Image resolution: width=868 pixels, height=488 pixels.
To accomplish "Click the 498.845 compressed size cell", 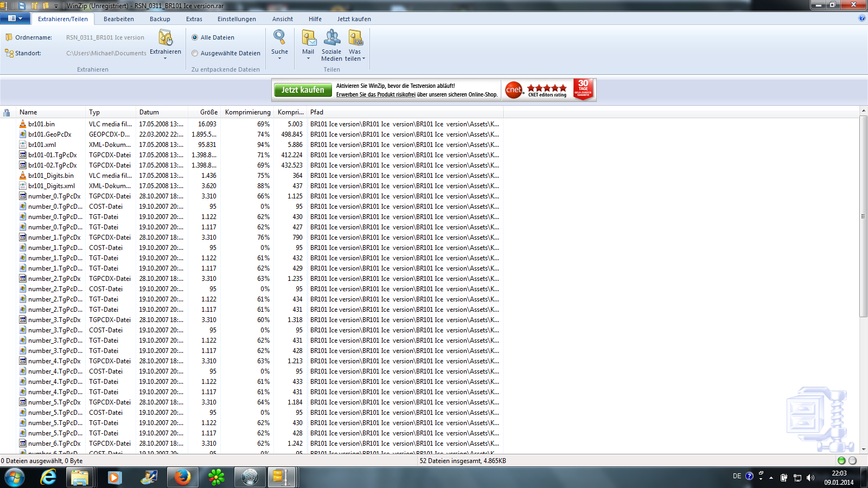I will click(x=292, y=134).
